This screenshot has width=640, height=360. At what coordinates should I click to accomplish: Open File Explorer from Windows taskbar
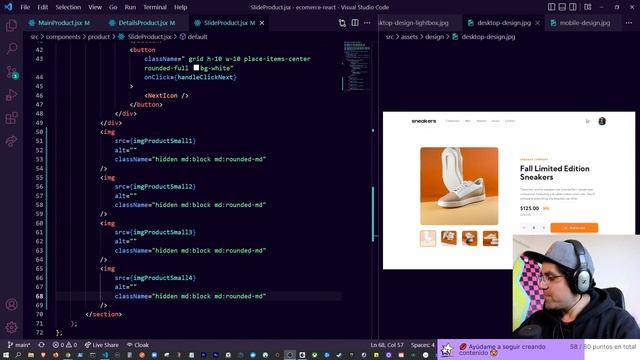[31, 355]
